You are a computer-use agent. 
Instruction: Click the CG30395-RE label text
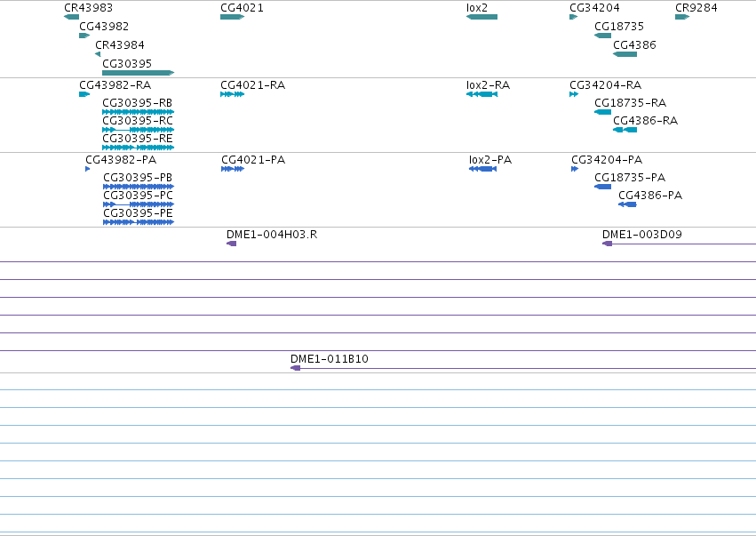pyautogui.click(x=138, y=139)
